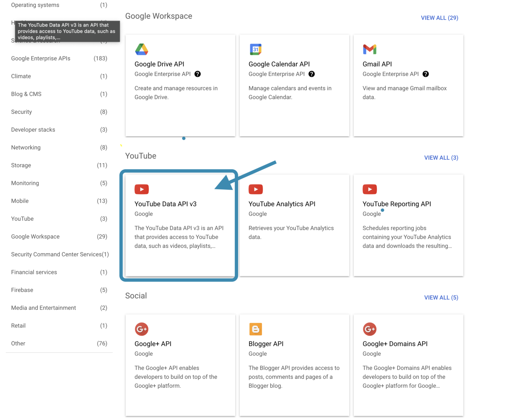Image resolution: width=511 pixels, height=420 pixels.
Task: Click the Gmail envelope logo icon
Action: [370, 49]
